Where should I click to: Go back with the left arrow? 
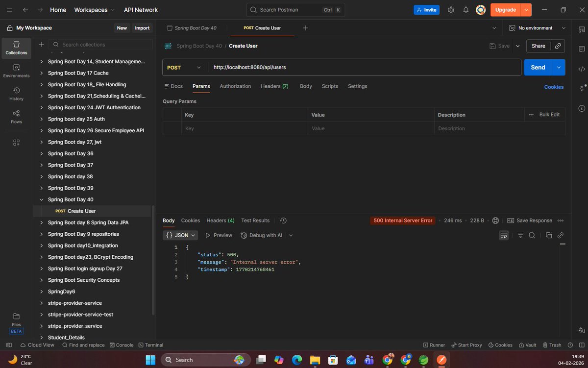(x=25, y=10)
